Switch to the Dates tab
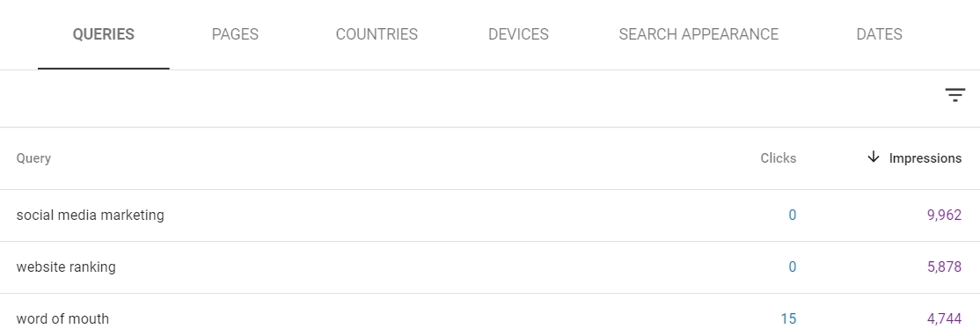The height and width of the screenshot is (336, 980). coord(879,34)
